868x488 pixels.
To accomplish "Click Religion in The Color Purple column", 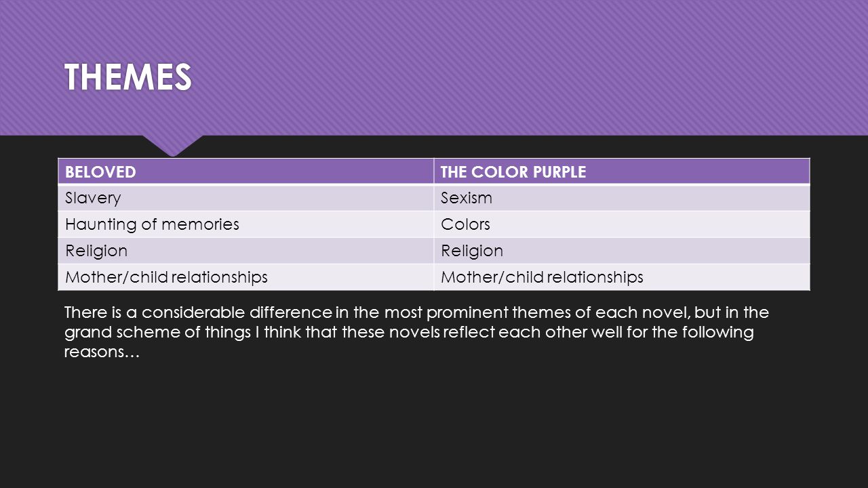I will pyautogui.click(x=622, y=251).
